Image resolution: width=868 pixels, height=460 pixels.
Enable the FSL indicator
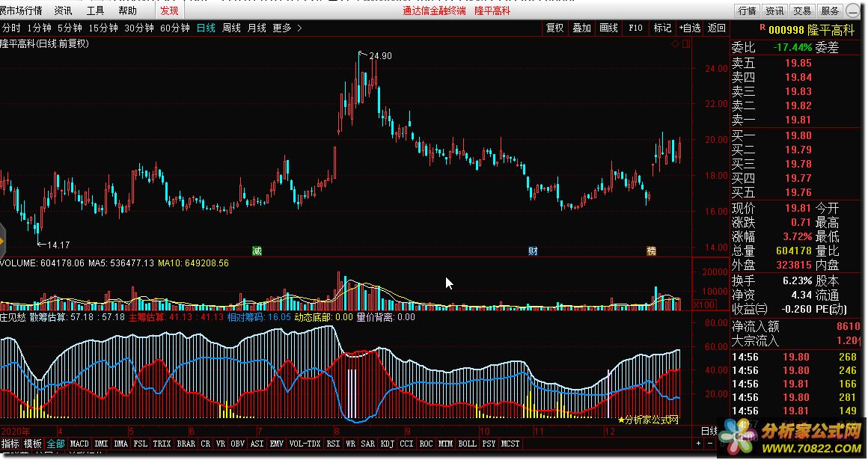[140, 444]
